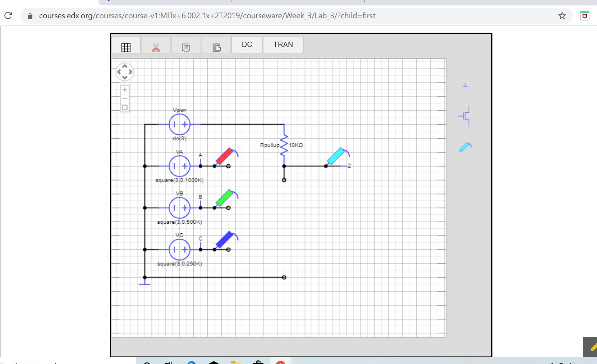Screen dimensions: 597x364
Task: Click the pan navigation control
Action: 125,72
